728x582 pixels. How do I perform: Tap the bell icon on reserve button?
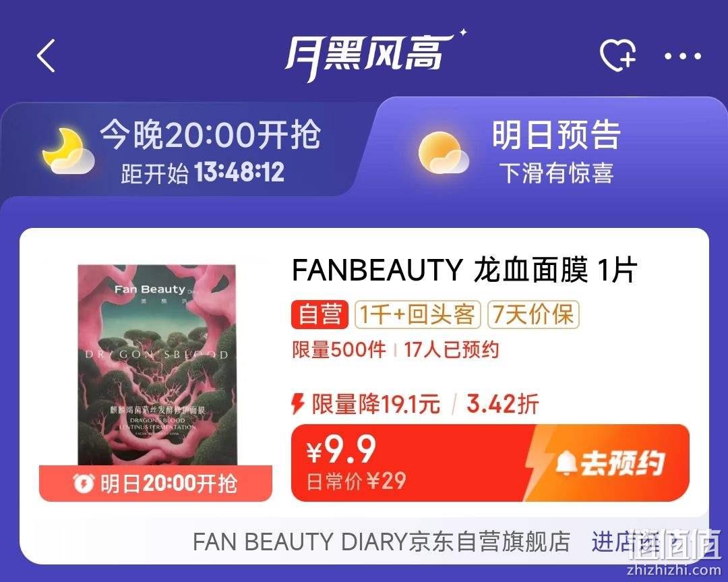tap(566, 463)
